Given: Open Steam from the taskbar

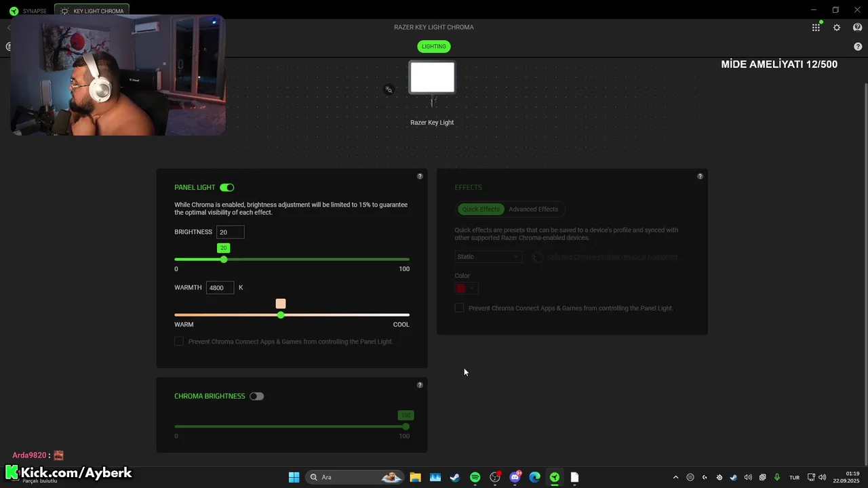Looking at the screenshot, I should pos(455,477).
